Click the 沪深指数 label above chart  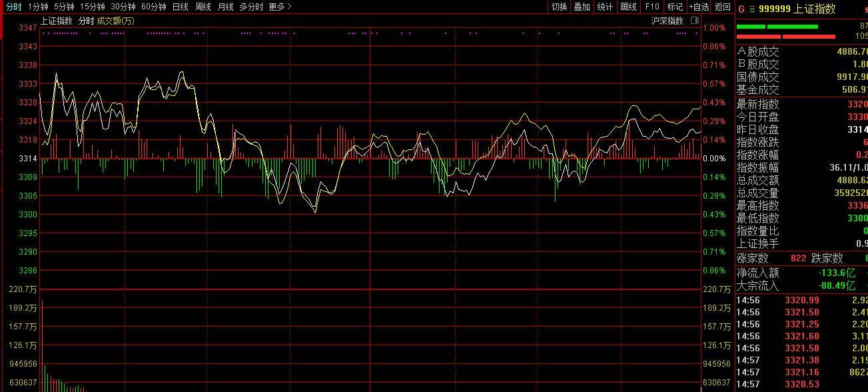point(667,21)
